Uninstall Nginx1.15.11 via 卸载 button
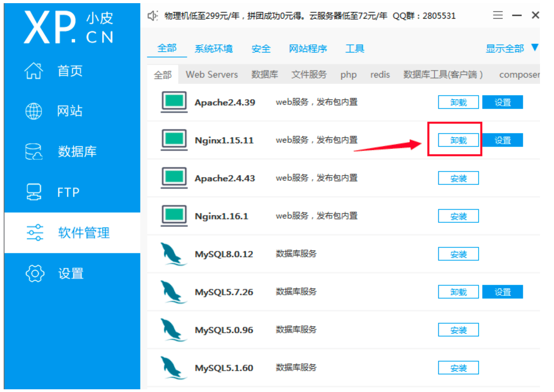The width and height of the screenshot is (554, 392). [458, 140]
